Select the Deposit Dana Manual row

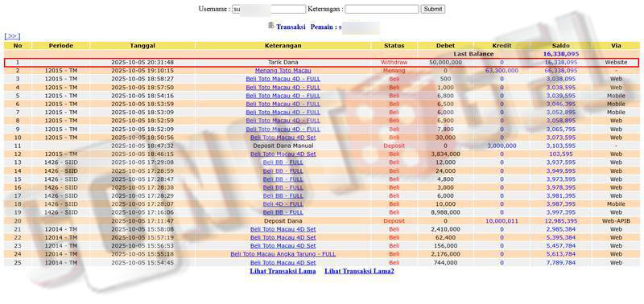[322, 146]
